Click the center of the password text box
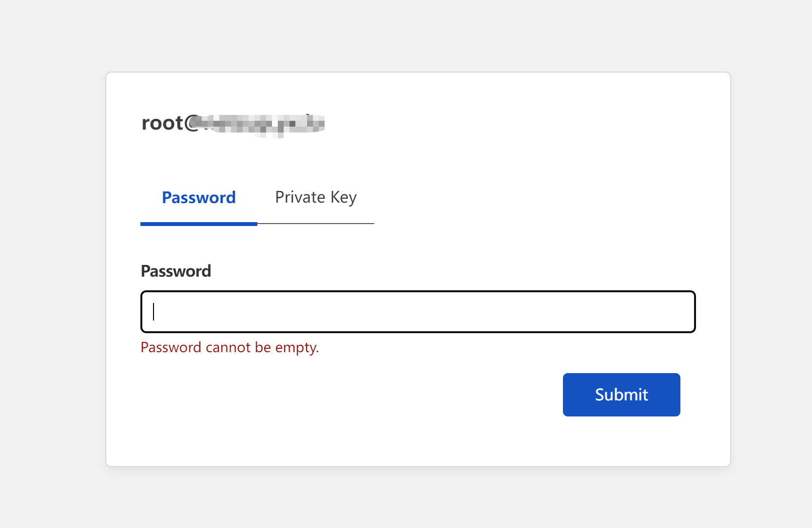Image resolution: width=812 pixels, height=528 pixels. click(418, 312)
